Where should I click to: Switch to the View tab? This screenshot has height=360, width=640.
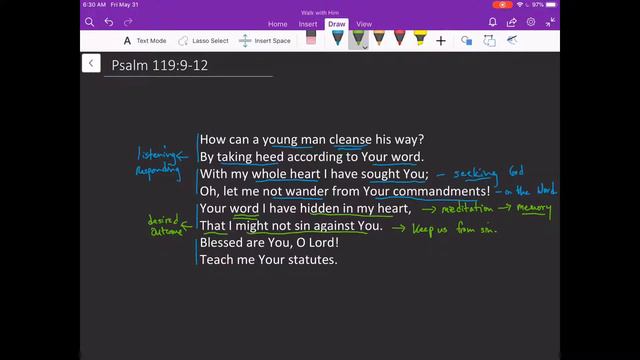(364, 24)
